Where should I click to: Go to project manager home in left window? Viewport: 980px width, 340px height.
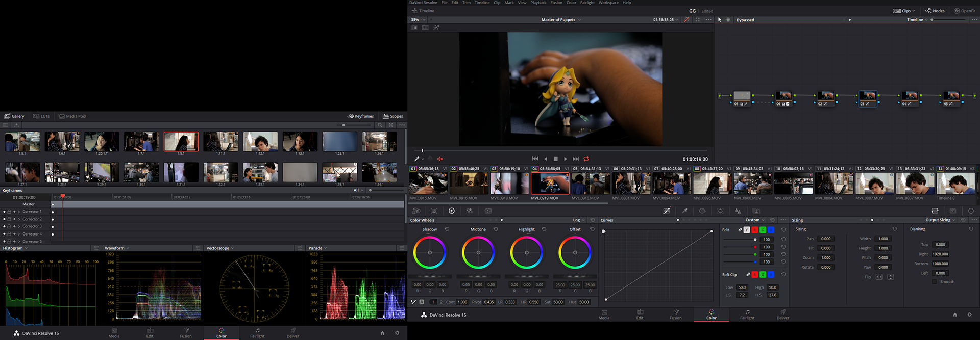point(382,333)
